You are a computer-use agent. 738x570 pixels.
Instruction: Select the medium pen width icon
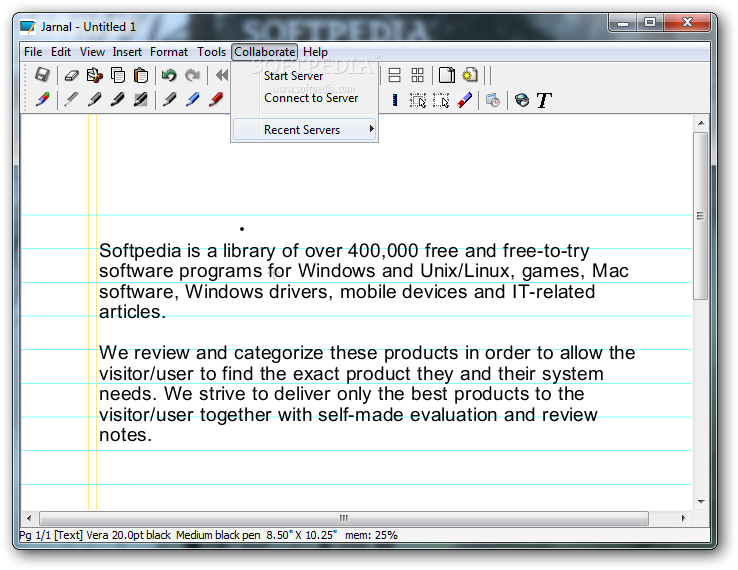pyautogui.click(x=94, y=99)
